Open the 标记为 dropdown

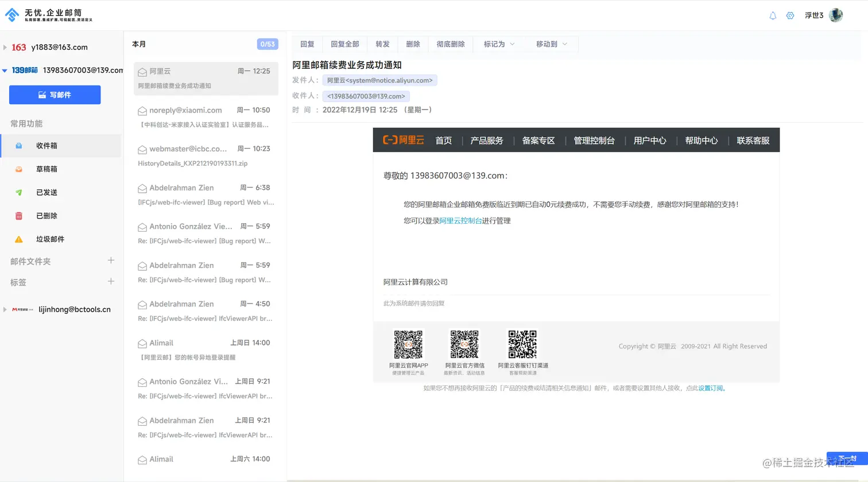coord(499,44)
